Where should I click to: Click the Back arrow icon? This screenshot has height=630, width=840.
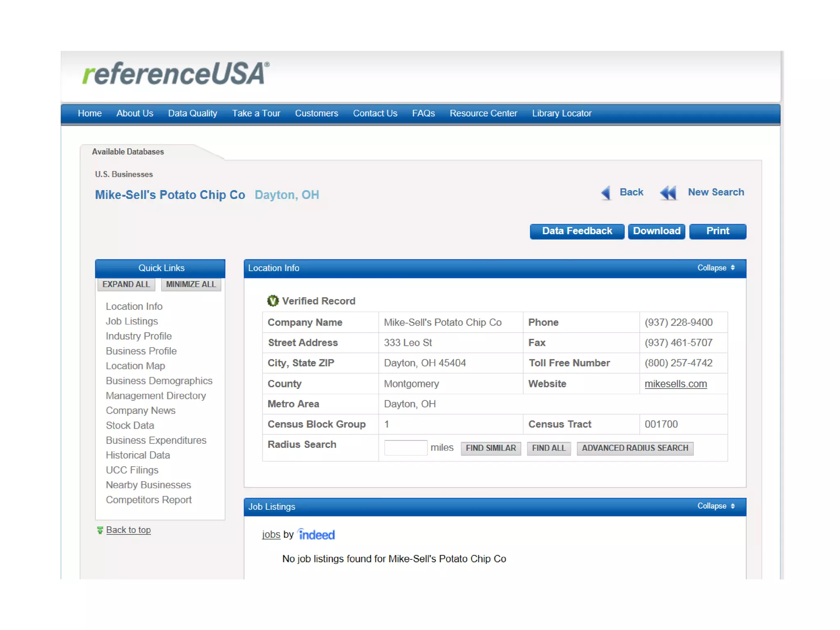pyautogui.click(x=606, y=193)
